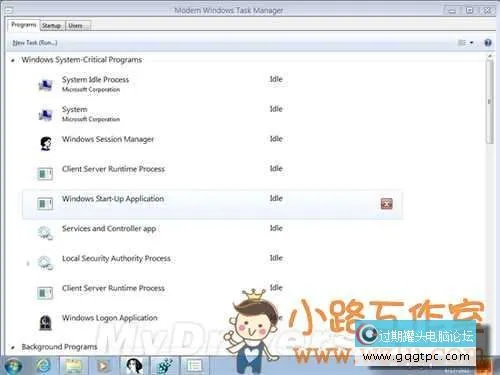Click the Services and Controller app icon
This screenshot has height=375, width=500.
(45, 233)
